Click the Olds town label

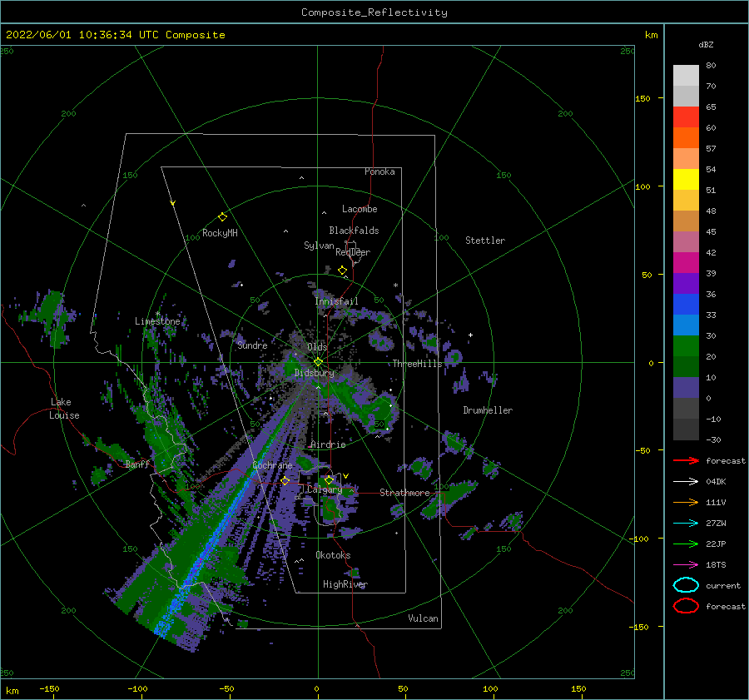pos(317,347)
